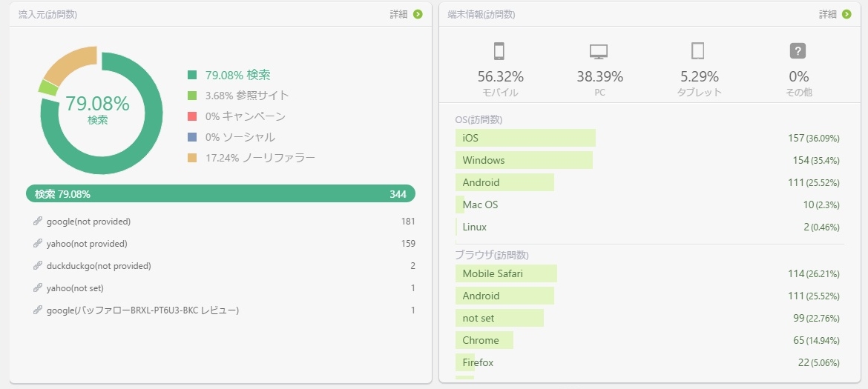Click the PC monitor device icon

(x=599, y=51)
